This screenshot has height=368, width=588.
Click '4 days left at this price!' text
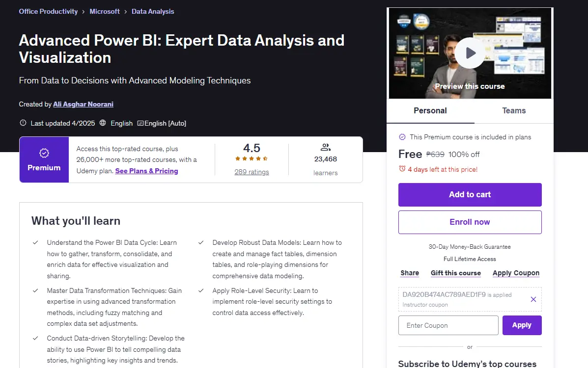(443, 169)
